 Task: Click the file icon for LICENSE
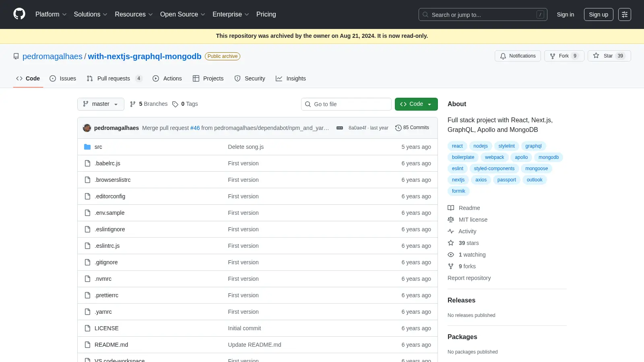(87, 328)
